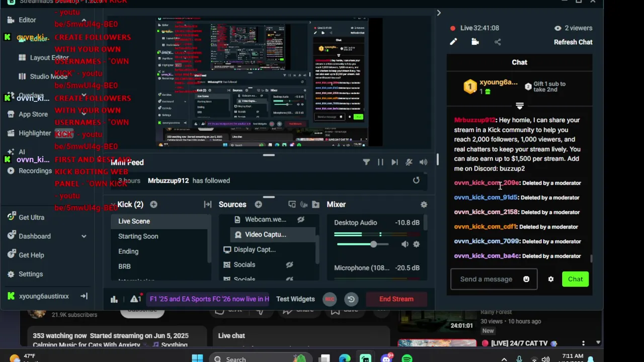Open Spotify from taskbar
This screenshot has height=362, width=644.
pyautogui.click(x=407, y=358)
